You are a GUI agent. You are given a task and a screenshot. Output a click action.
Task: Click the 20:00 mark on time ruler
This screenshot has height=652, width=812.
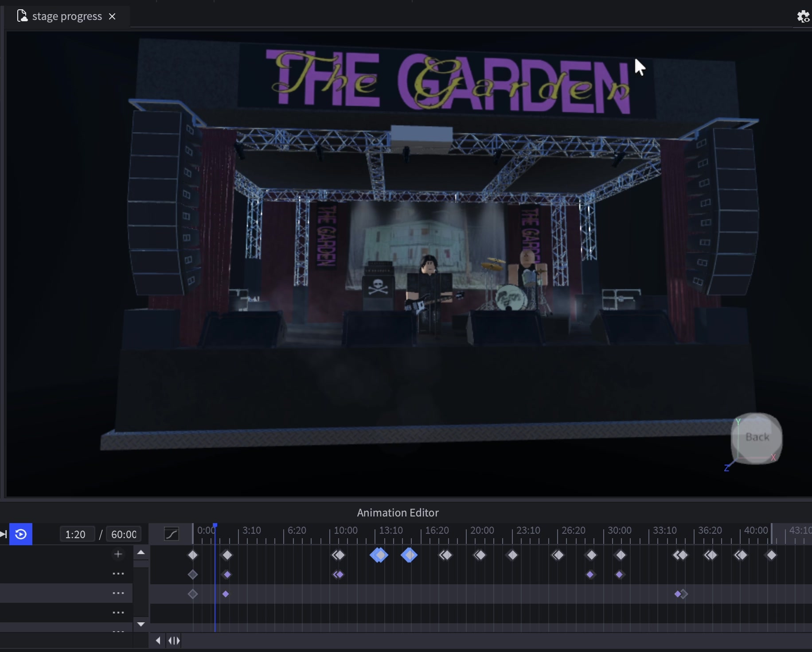482,530
